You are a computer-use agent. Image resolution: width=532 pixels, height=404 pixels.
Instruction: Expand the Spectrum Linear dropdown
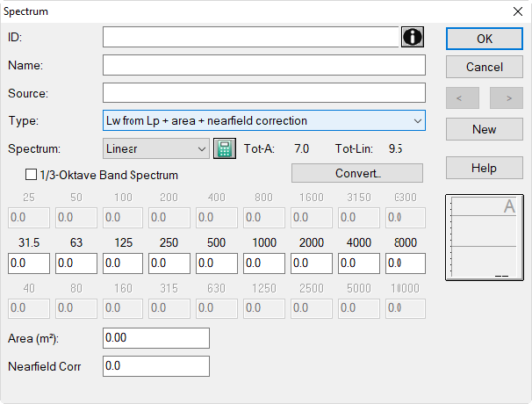pyautogui.click(x=156, y=148)
